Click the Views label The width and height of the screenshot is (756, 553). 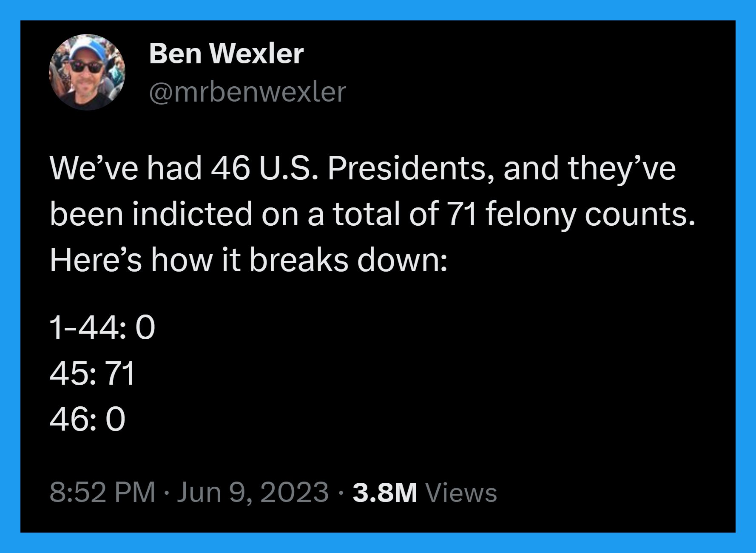click(461, 493)
